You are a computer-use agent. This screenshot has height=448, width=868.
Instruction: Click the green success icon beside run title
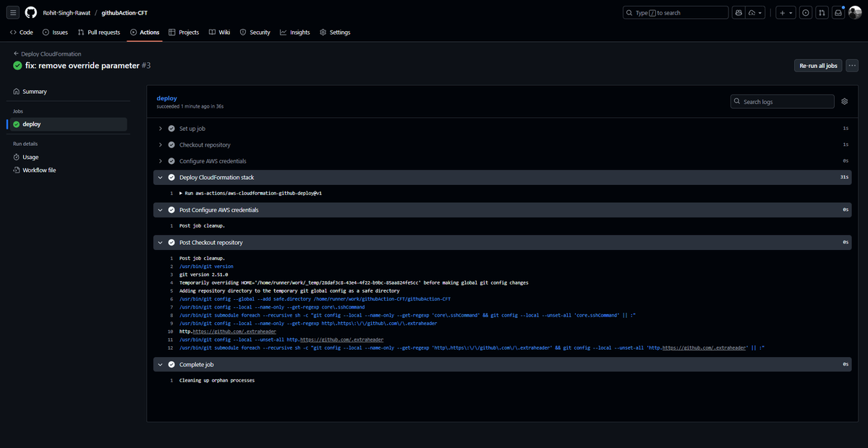click(17, 66)
